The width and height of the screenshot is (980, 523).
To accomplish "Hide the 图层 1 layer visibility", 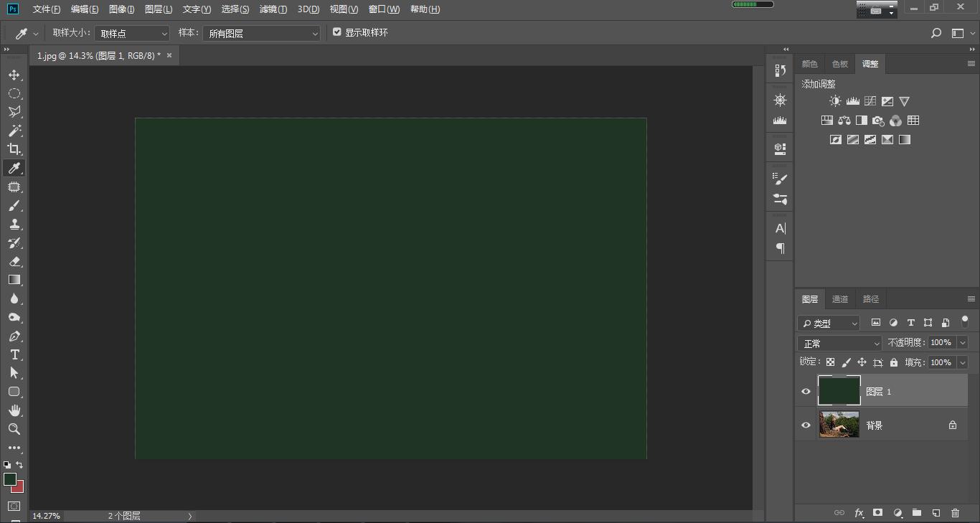I will tap(806, 392).
